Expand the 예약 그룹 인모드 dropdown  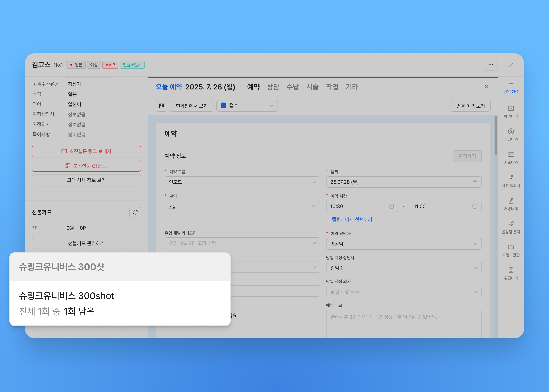(x=242, y=182)
